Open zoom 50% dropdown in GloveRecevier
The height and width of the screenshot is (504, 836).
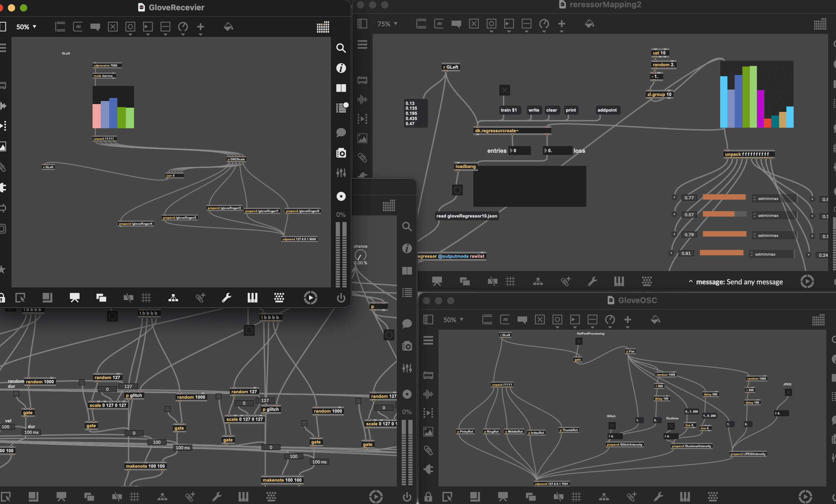pos(26,27)
